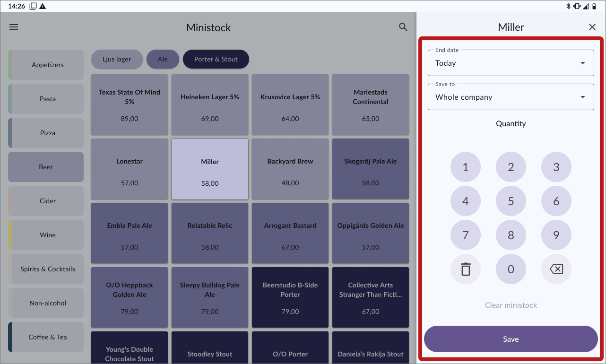Select the O/O Hoppback Golden Ale tile
Screen dimensions: 606x364
point(130,298)
